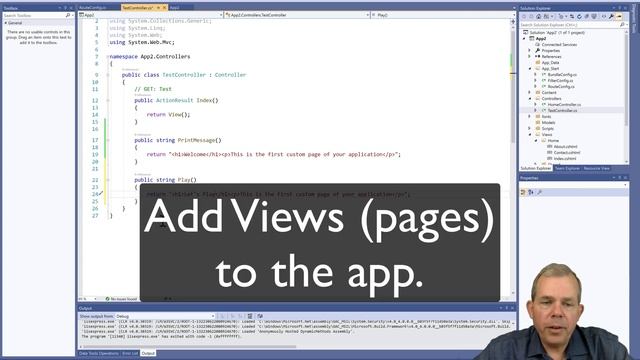Toggle Word Wrap icon in Output toolbar
Image resolution: width=640 pixels, height=360 pixels.
[260, 316]
